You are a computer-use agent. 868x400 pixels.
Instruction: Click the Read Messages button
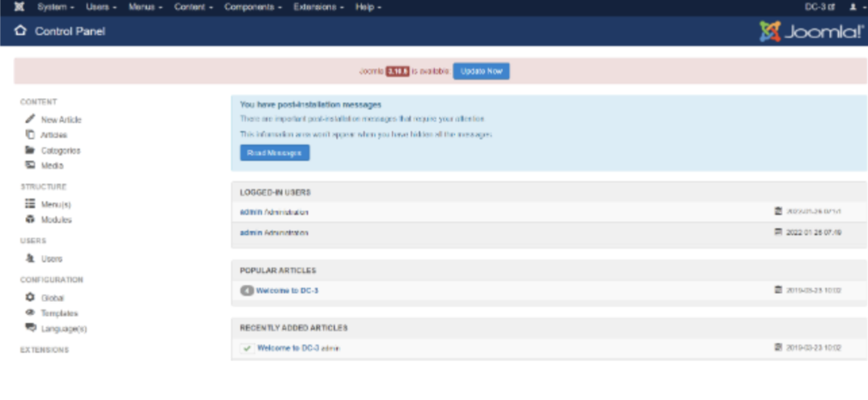tap(275, 153)
